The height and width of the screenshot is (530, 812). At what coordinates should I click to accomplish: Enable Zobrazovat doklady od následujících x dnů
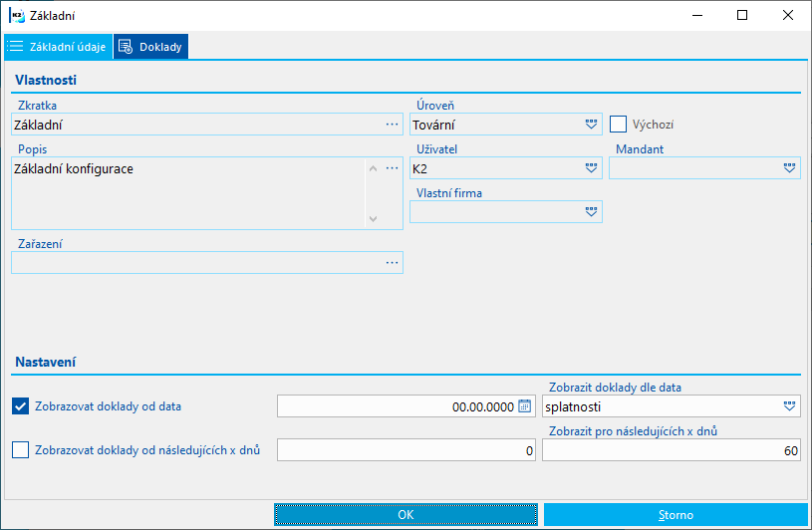[20, 449]
